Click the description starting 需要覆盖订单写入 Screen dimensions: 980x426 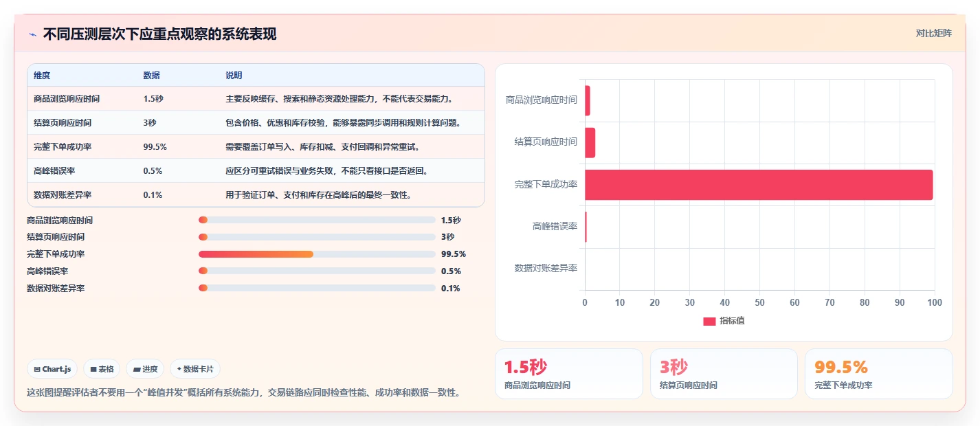pos(322,147)
